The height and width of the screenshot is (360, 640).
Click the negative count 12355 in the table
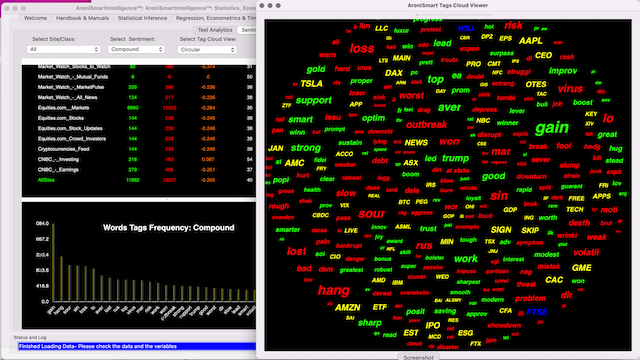click(x=169, y=108)
